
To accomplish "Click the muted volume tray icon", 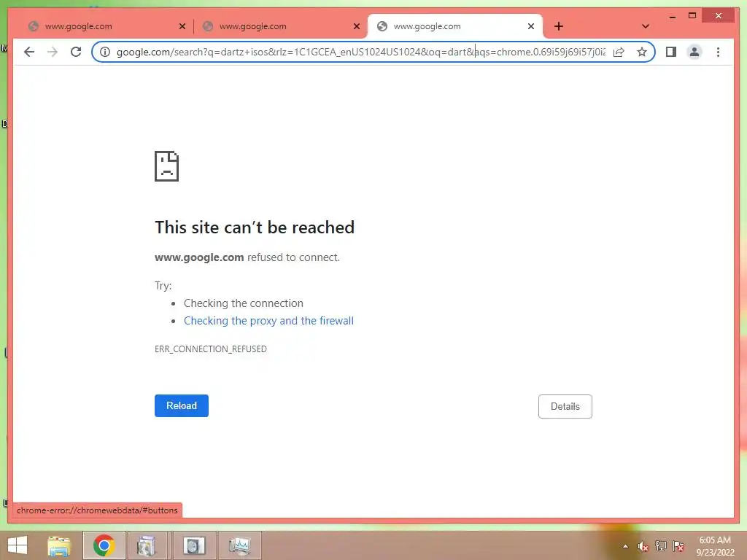I will point(643,546).
